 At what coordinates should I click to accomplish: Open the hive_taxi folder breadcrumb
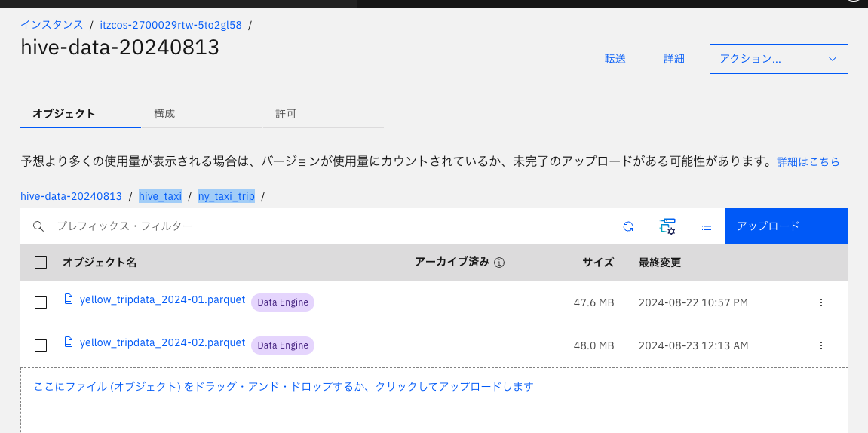(x=160, y=196)
